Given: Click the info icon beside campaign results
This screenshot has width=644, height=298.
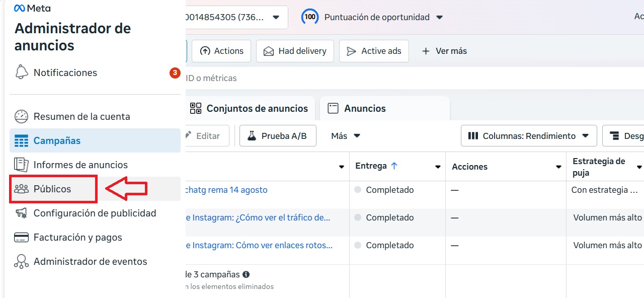Looking at the screenshot, I should coord(246,274).
